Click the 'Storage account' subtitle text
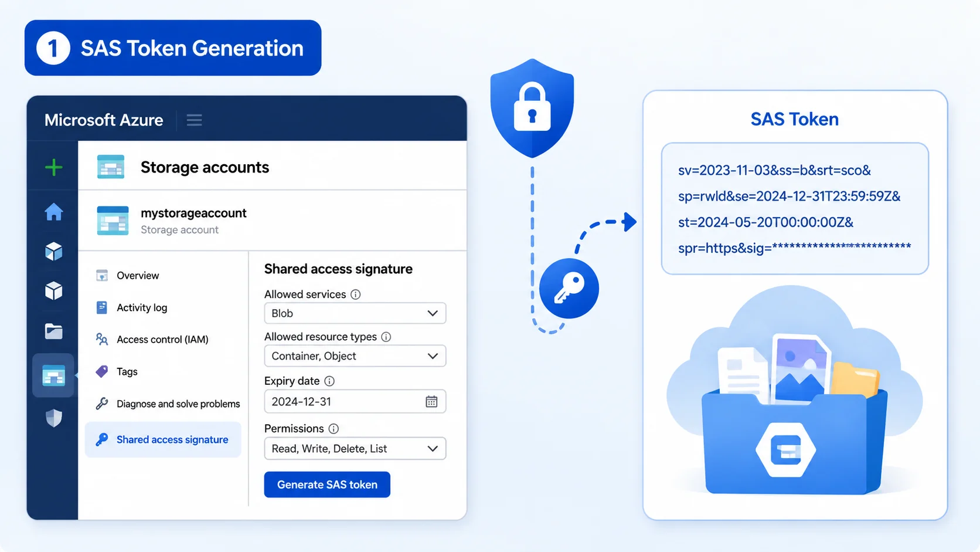 [179, 230]
